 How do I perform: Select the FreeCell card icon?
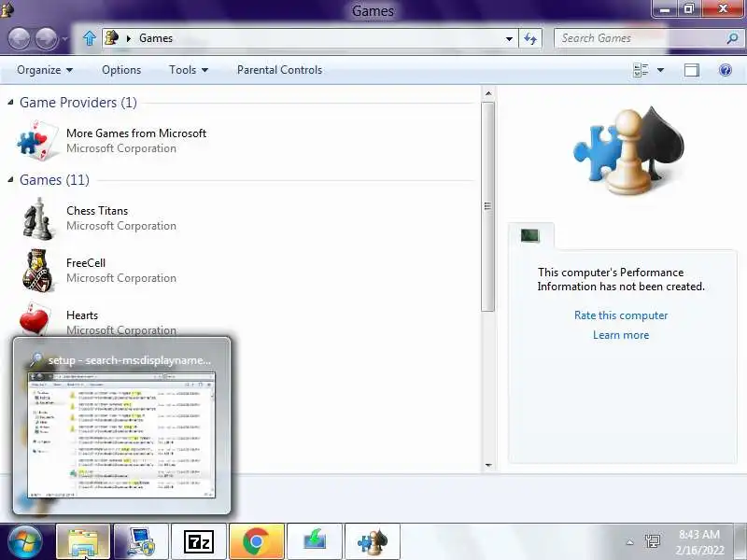tap(37, 271)
